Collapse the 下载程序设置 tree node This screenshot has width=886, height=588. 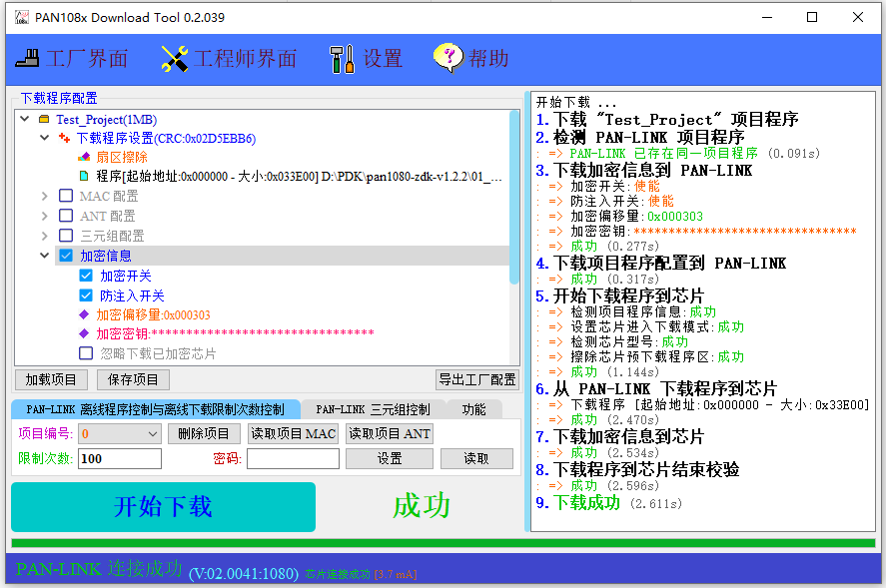pos(45,137)
